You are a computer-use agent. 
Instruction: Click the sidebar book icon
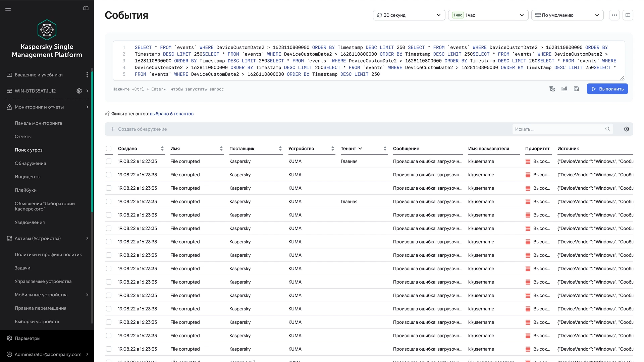(86, 8)
